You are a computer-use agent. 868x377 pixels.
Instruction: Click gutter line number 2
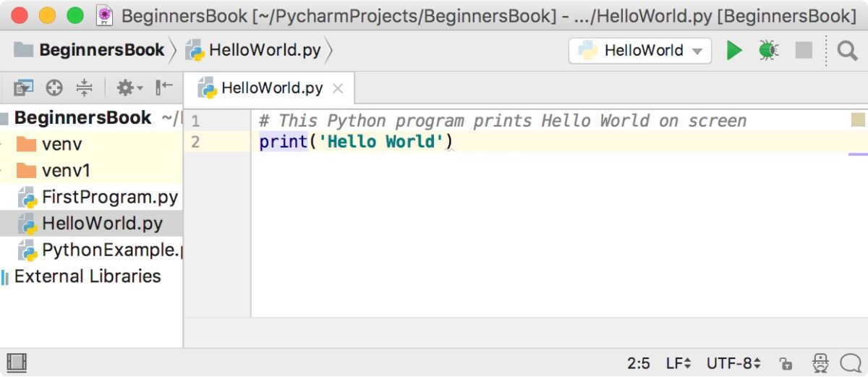pos(195,142)
